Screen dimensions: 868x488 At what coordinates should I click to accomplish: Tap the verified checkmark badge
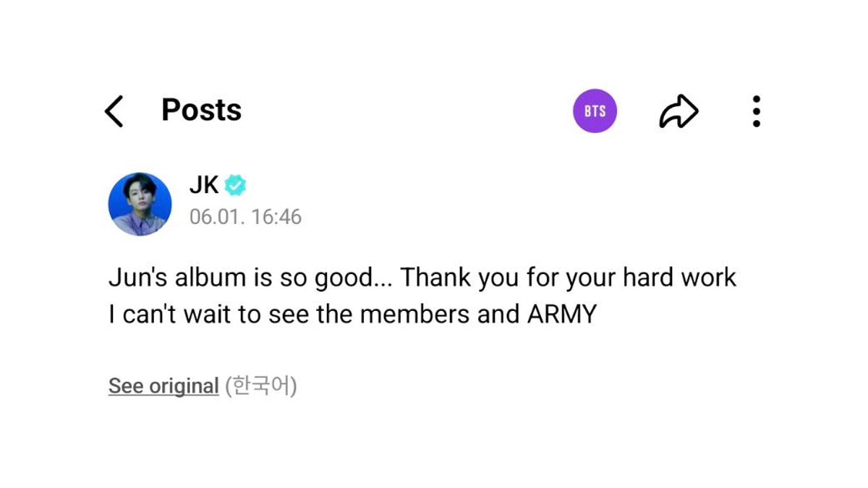click(x=235, y=186)
